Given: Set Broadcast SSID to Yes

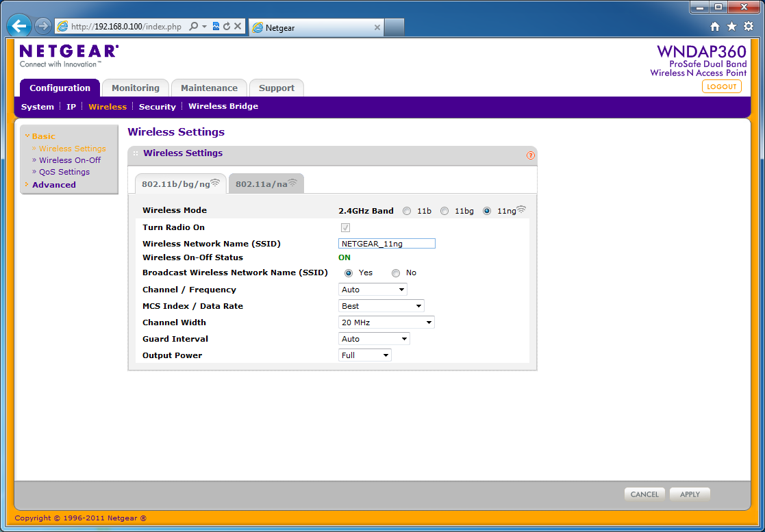Looking at the screenshot, I should (x=349, y=273).
